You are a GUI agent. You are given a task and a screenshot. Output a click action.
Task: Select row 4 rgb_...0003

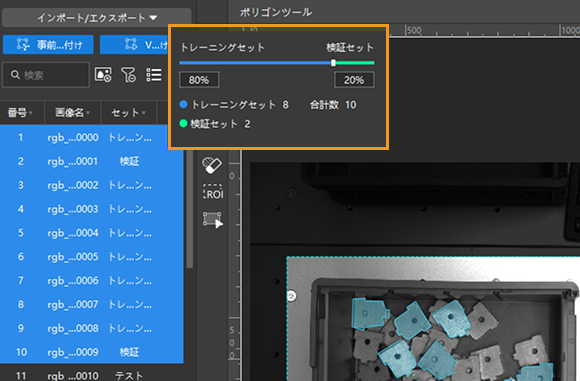[92, 209]
